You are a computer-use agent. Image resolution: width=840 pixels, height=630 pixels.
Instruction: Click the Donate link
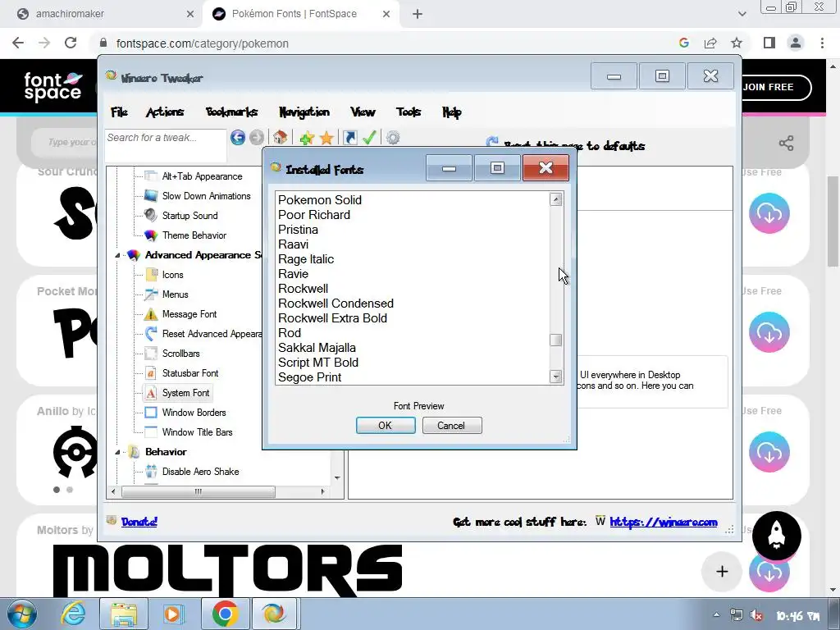pos(139,521)
